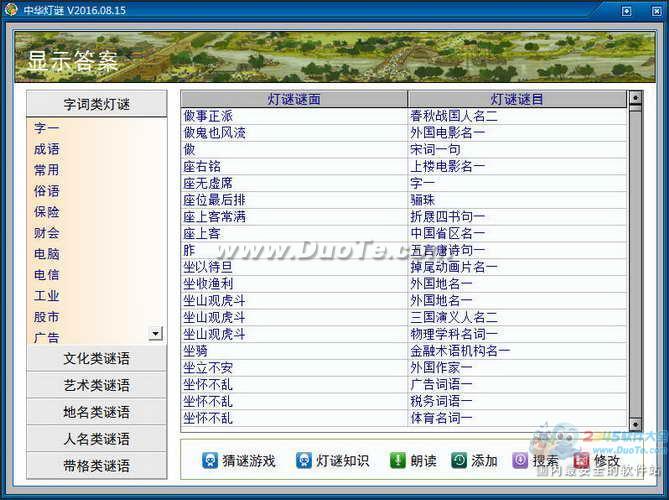This screenshot has width=669, height=500.
Task: Expand the 文化类谜语 section
Action: (96, 358)
